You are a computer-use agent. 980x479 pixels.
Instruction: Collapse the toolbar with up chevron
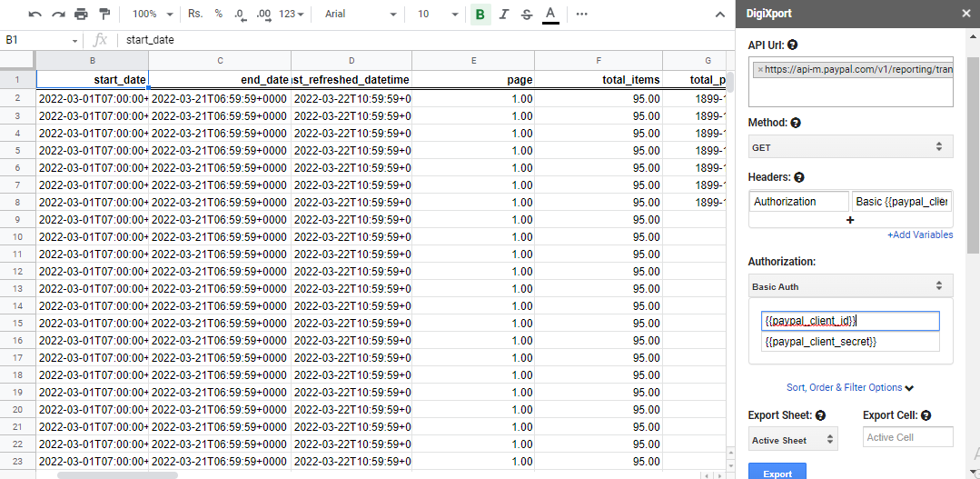click(x=720, y=15)
